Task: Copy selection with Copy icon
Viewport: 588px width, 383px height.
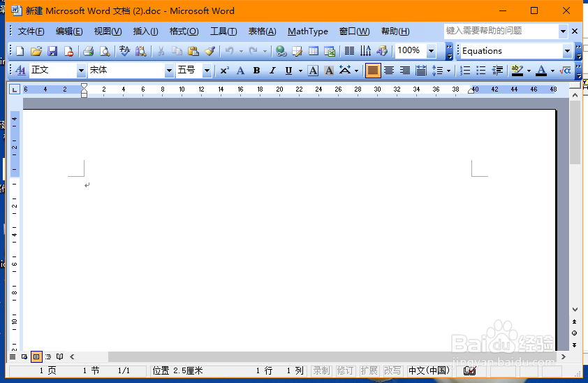Action: tap(177, 51)
